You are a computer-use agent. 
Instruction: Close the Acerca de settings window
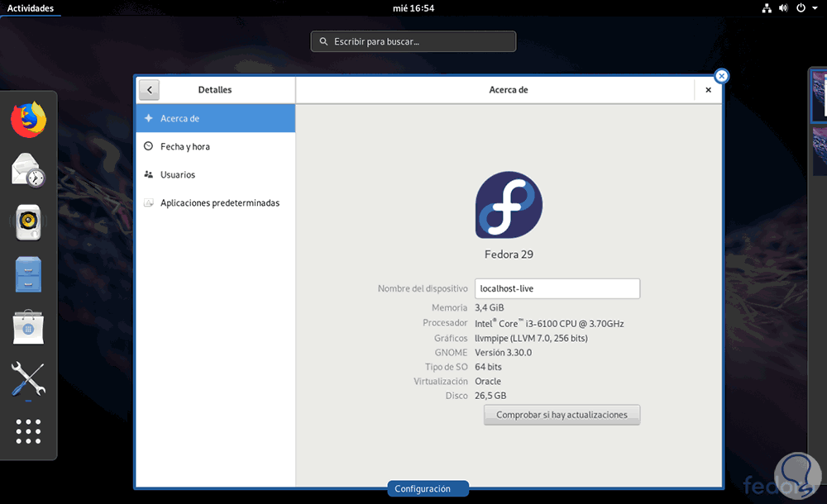709,89
